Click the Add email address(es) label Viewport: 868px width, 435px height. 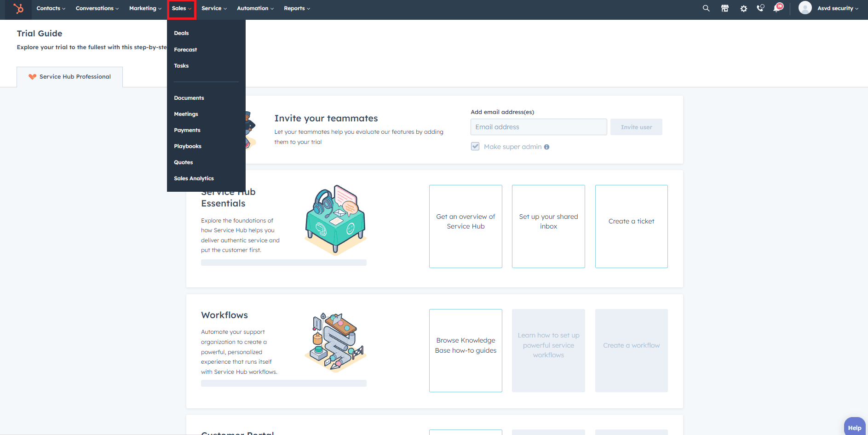[x=502, y=112]
